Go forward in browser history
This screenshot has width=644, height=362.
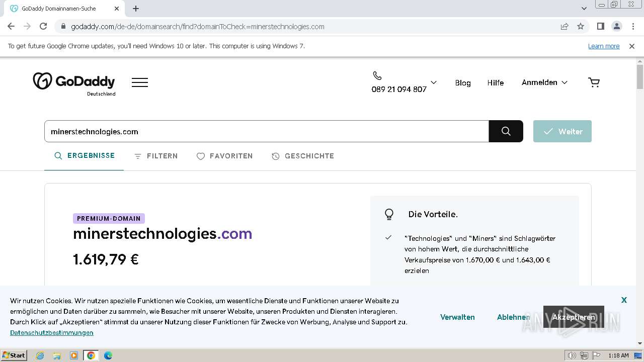click(27, 26)
